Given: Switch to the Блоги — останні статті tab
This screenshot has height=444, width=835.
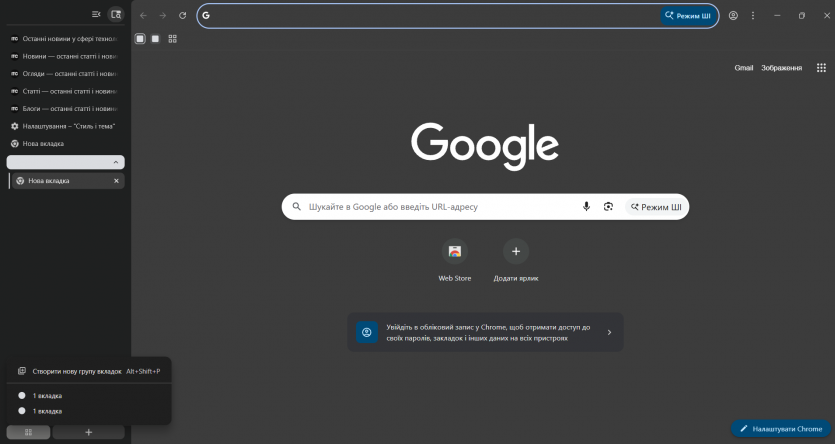Looking at the screenshot, I should coord(64,109).
